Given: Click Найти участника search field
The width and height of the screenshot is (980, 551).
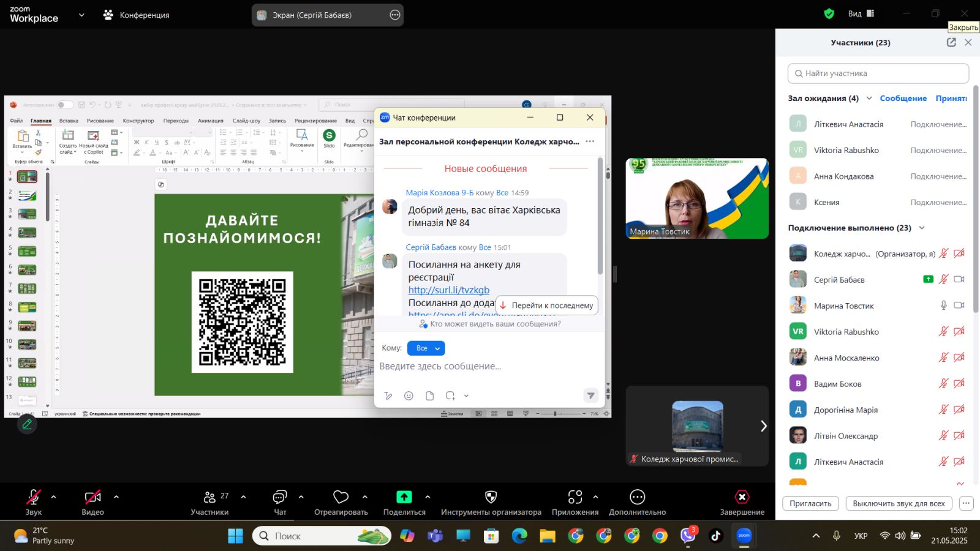Looking at the screenshot, I should pyautogui.click(x=878, y=73).
